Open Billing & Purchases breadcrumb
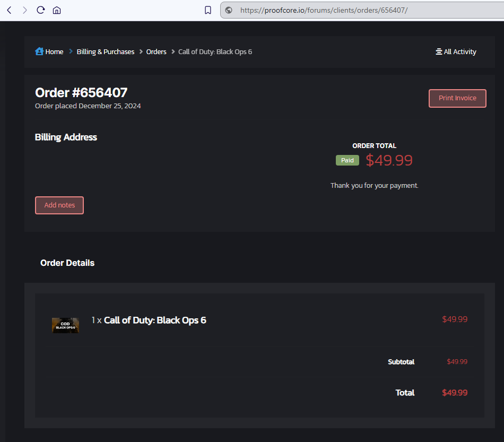The image size is (504, 442). point(106,52)
